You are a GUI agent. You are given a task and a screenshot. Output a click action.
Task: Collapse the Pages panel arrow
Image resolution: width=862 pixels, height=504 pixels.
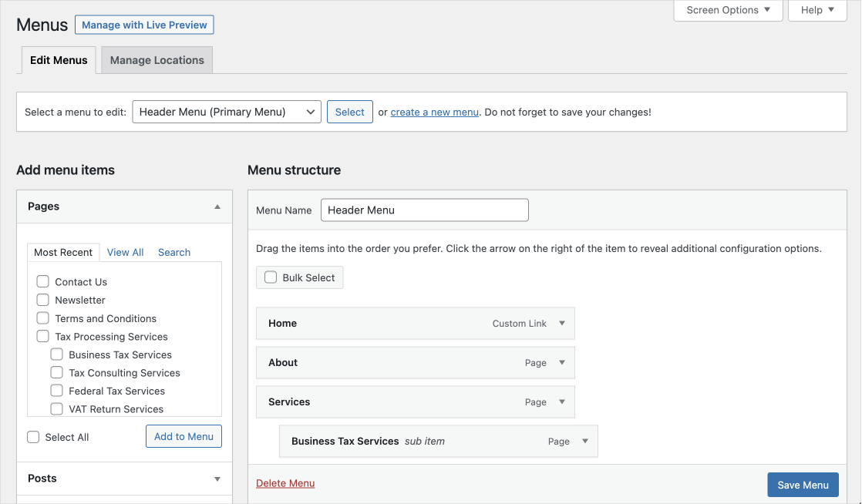217,207
